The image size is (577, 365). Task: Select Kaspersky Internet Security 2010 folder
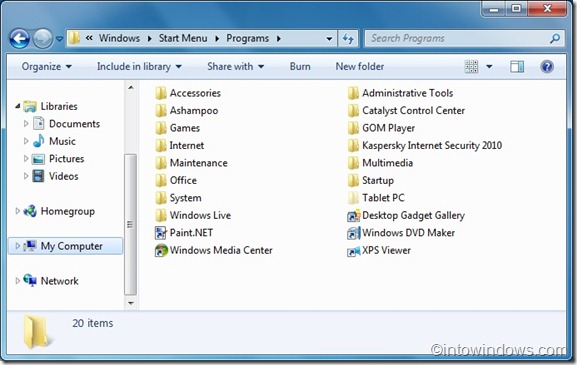pyautogui.click(x=425, y=145)
